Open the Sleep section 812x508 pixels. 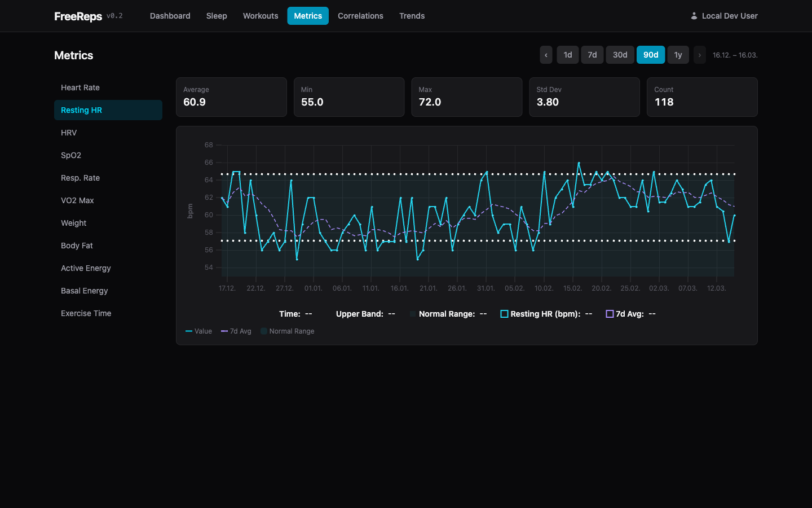(217, 16)
